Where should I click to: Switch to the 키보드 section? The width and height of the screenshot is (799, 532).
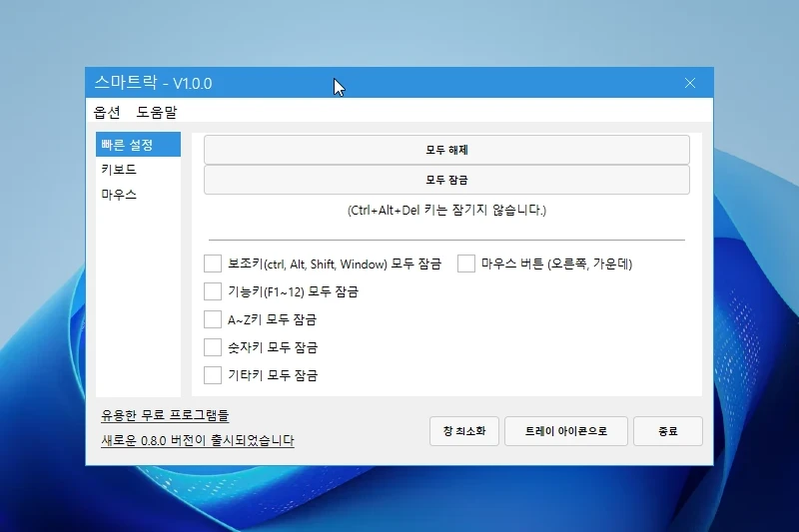point(138,169)
